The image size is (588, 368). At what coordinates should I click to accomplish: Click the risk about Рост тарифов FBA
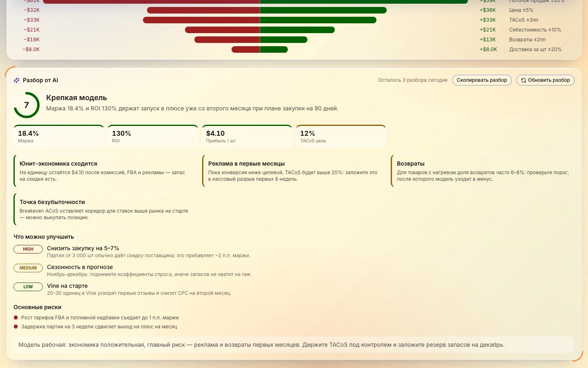coord(100,318)
